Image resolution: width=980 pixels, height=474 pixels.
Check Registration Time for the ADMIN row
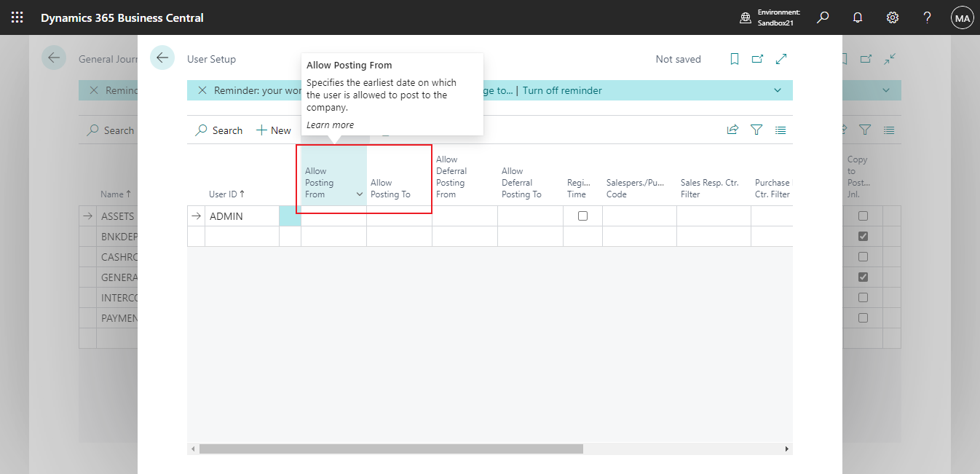[582, 216]
